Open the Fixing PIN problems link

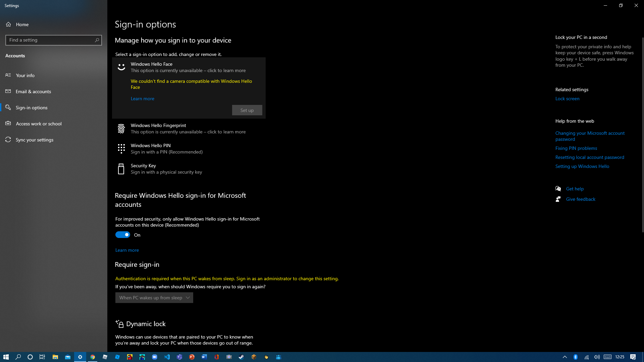[576, 148]
